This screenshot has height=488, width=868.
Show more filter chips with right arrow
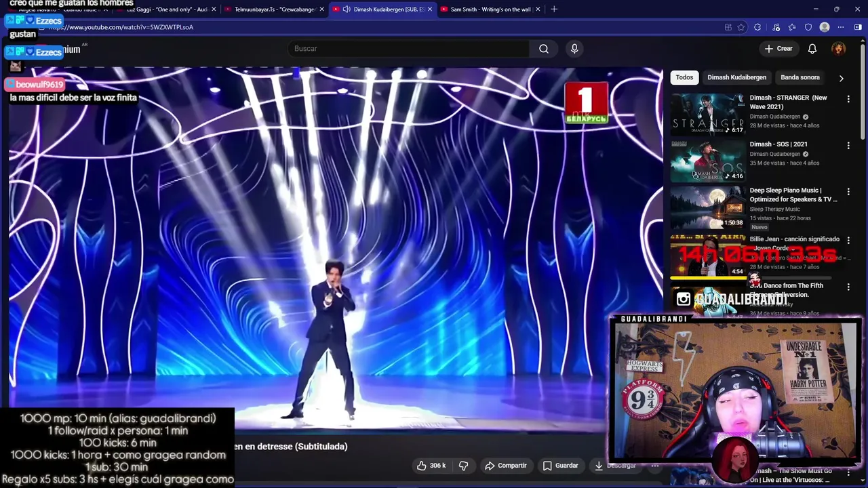click(841, 78)
